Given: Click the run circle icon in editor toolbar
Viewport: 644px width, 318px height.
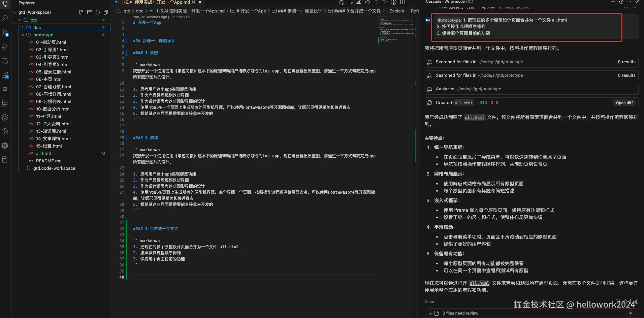Looking at the screenshot, I should tap(394, 2).
